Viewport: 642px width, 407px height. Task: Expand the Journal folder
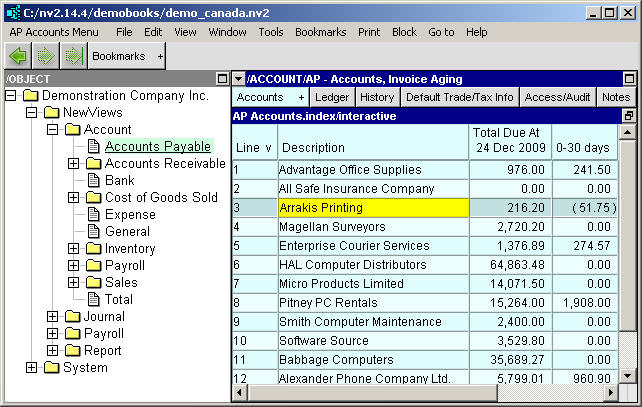(52, 317)
